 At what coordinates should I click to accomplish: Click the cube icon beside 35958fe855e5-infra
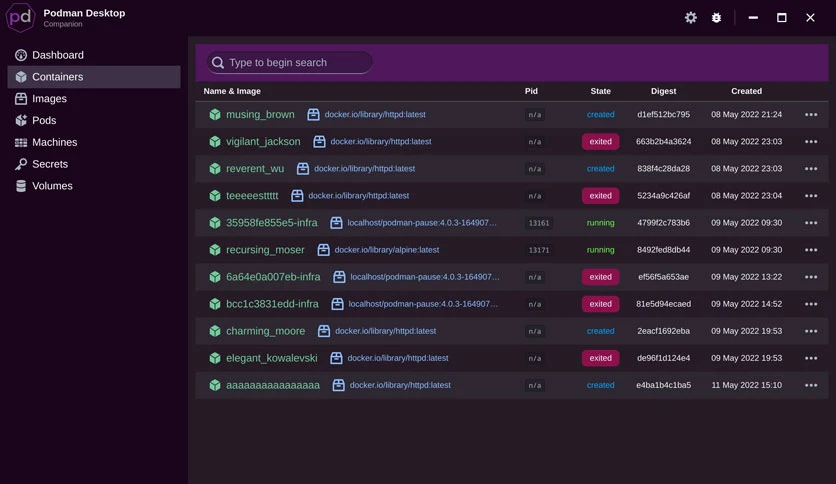point(215,222)
